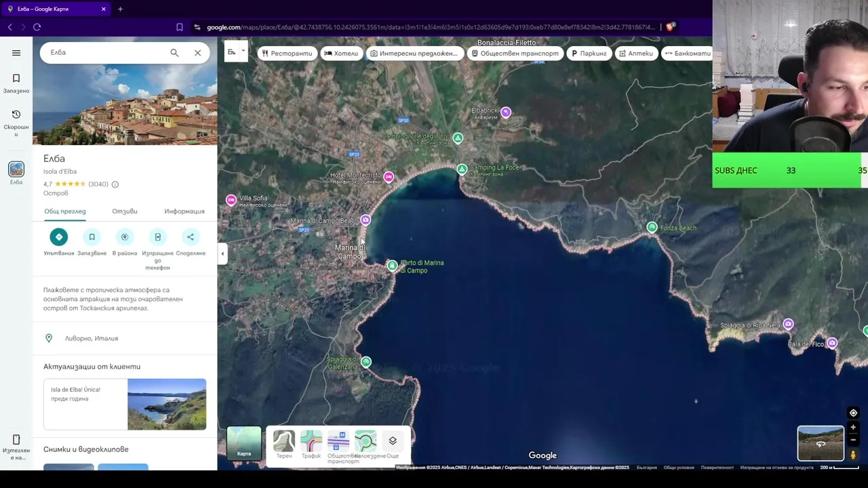
Task: Click the Cala del Fico pin
Action: point(832,344)
